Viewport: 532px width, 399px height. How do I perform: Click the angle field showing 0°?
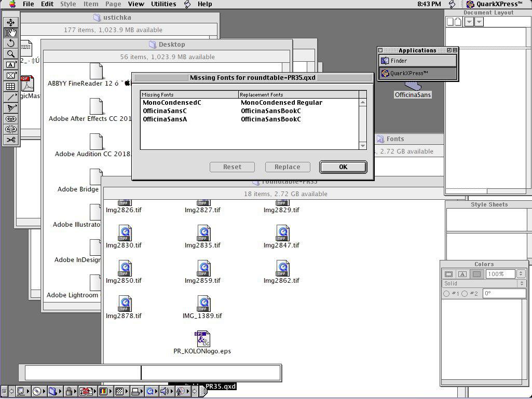point(505,294)
